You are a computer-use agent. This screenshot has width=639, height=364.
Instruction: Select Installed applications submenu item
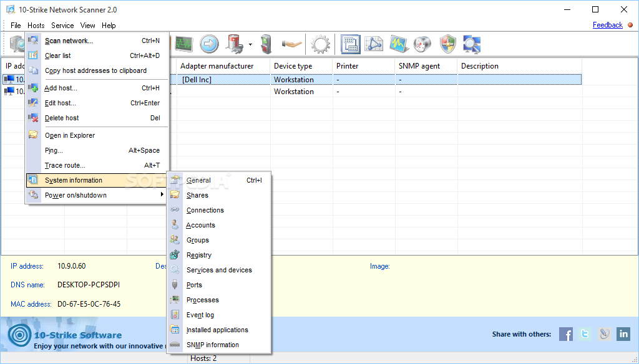click(x=219, y=330)
